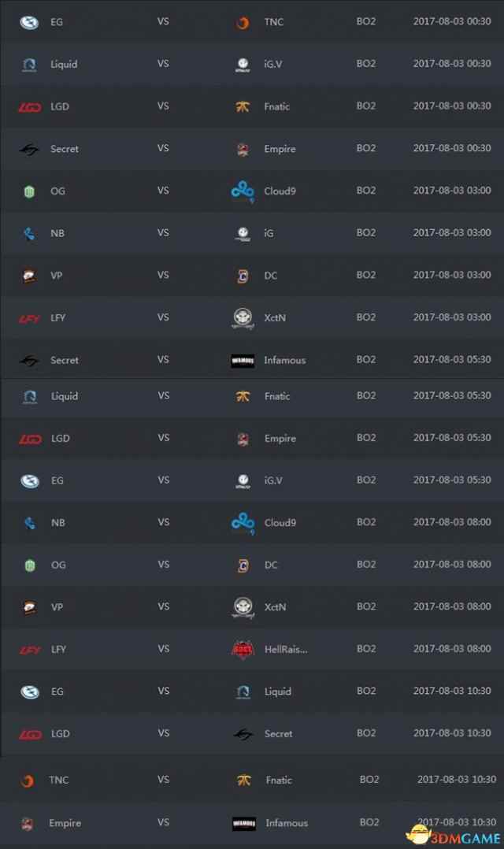Click the TNC logo in EG vs TNC row
The image size is (504, 849).
pyautogui.click(x=243, y=23)
